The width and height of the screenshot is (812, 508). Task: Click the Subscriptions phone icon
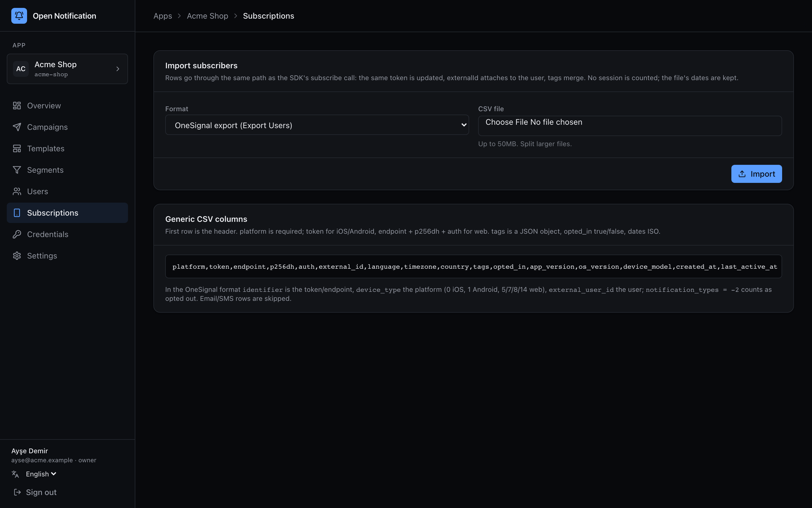(x=17, y=213)
